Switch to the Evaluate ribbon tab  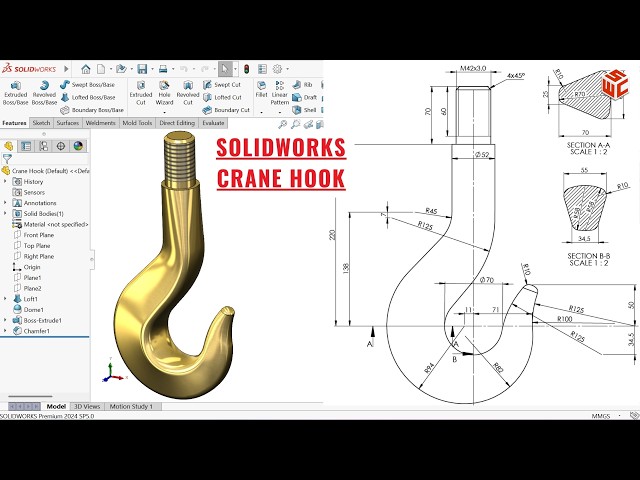(213, 123)
